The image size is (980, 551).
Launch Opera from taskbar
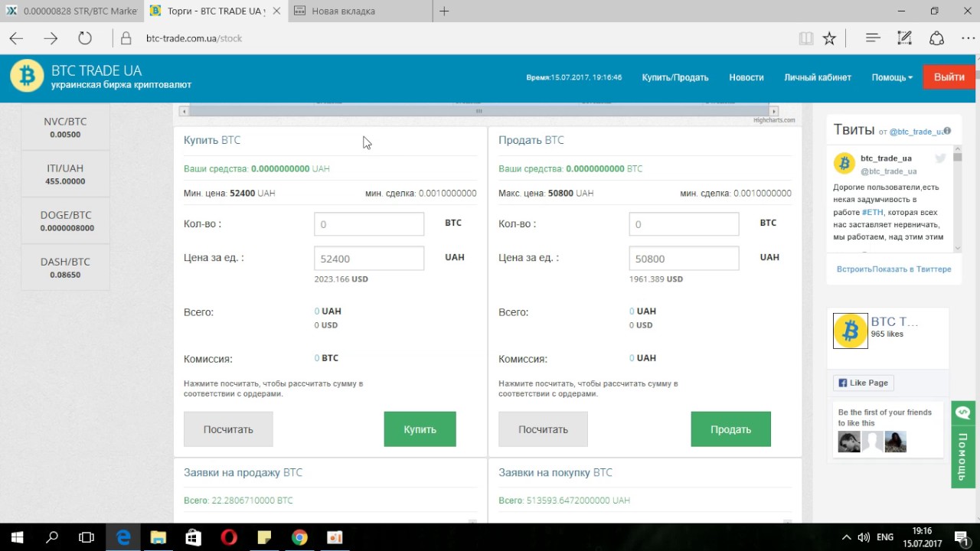pyautogui.click(x=228, y=537)
